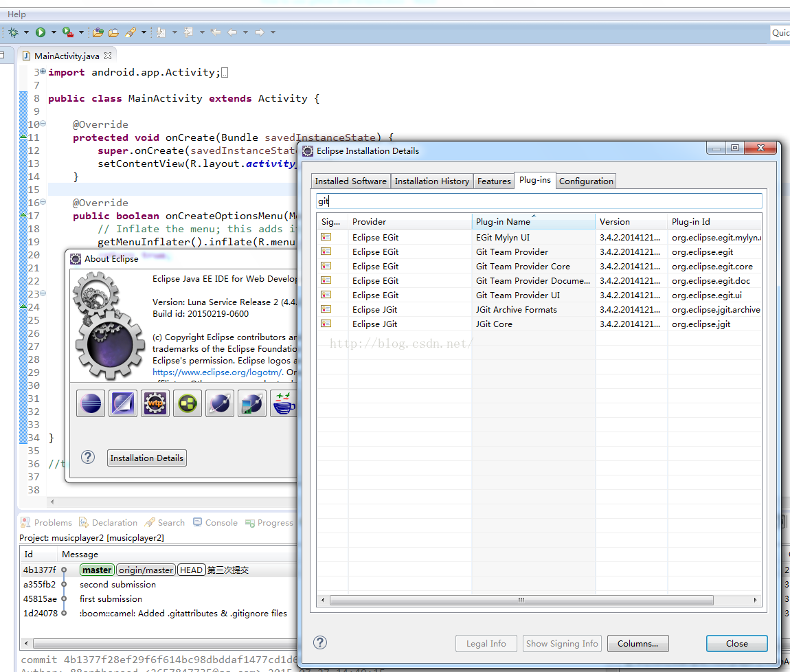Expand the folded import block on line 3
Viewport: 790px width, 672px height.
pos(43,71)
